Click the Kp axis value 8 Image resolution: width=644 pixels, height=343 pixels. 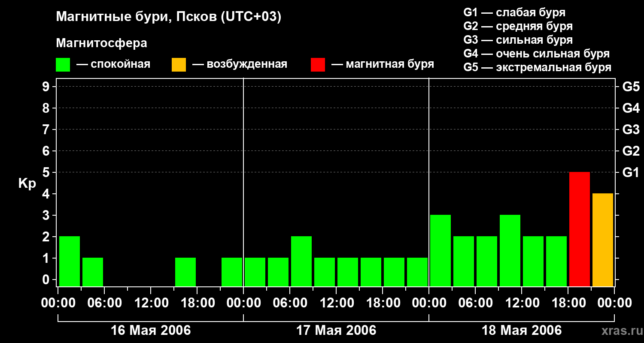tap(47, 108)
